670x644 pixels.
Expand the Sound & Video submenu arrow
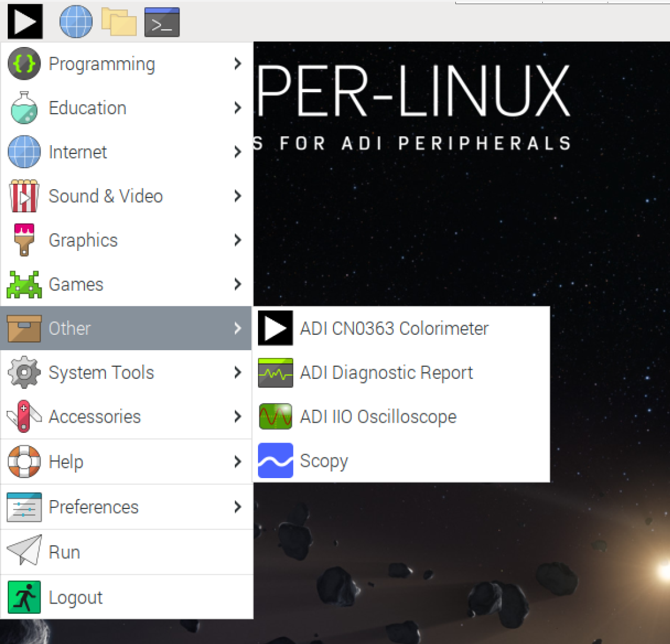point(238,196)
